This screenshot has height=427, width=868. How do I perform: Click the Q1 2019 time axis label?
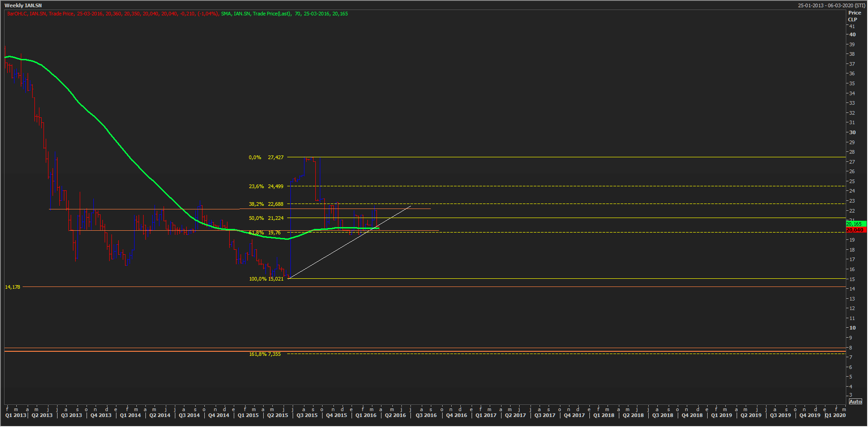click(x=721, y=415)
